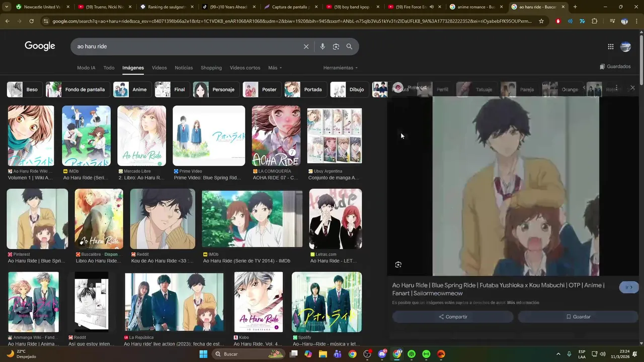Filter images by the Anime chip

[x=132, y=89]
